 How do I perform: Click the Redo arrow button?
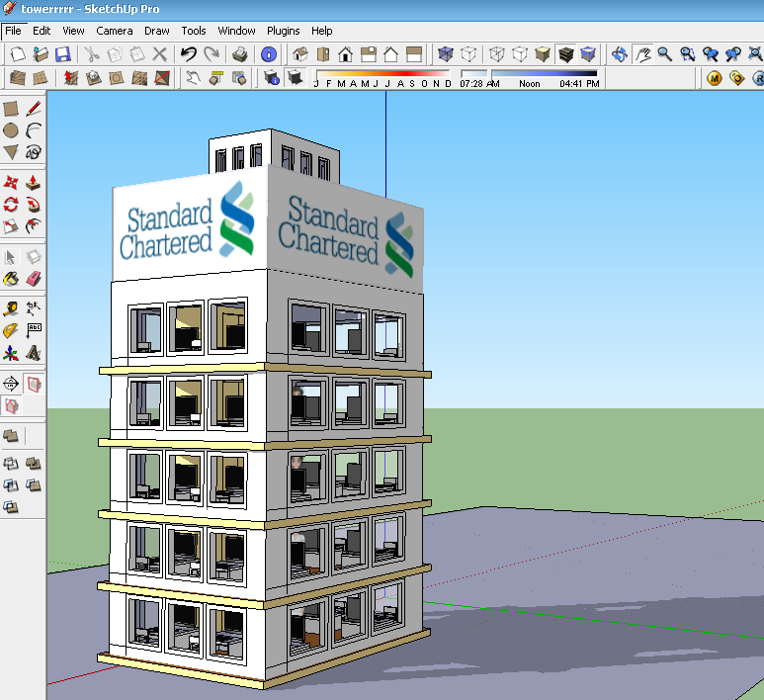pyautogui.click(x=211, y=54)
